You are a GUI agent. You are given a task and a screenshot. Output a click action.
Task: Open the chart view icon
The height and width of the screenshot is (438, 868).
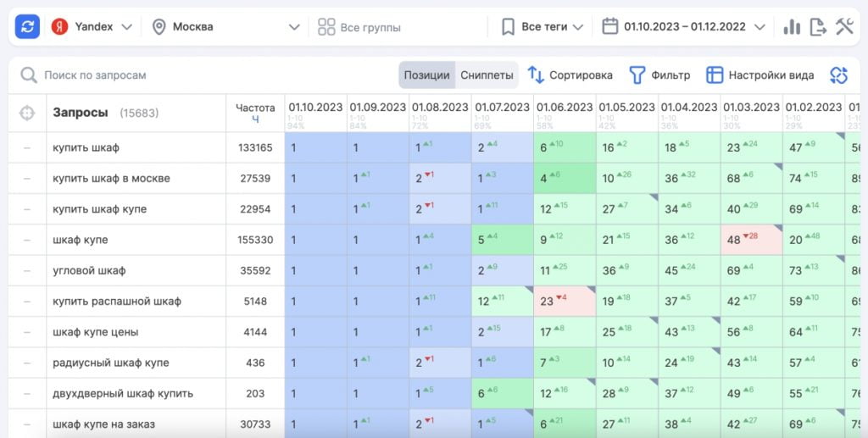pyautogui.click(x=792, y=27)
